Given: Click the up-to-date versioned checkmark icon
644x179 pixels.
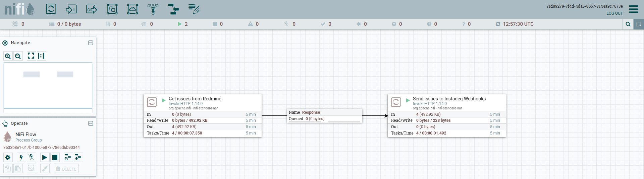Looking at the screenshot, I should tap(323, 24).
